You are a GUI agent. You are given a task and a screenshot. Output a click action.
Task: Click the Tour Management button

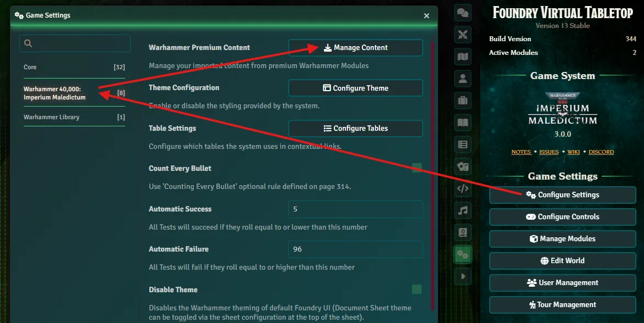click(563, 304)
